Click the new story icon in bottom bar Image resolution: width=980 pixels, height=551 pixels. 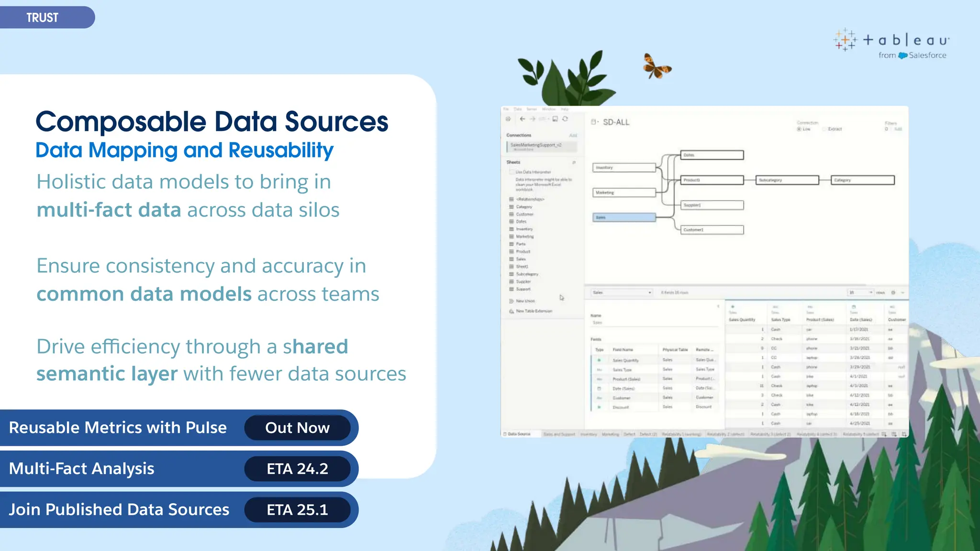pyautogui.click(x=903, y=434)
